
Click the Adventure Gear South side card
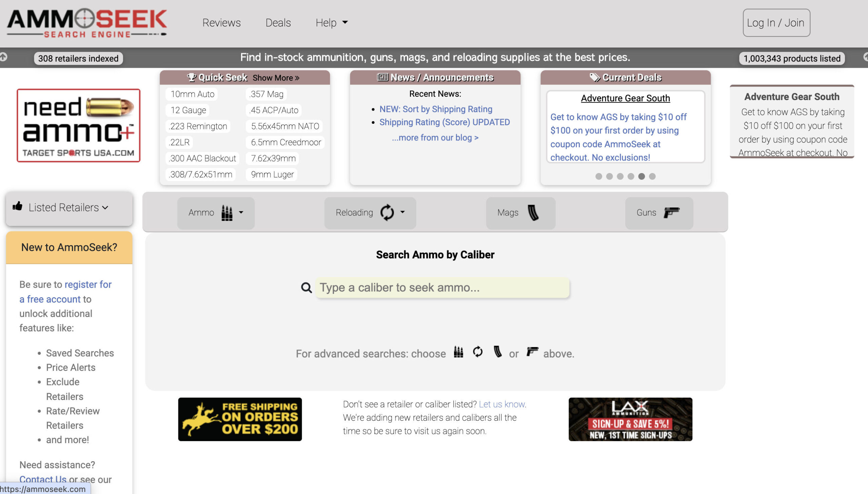[x=792, y=121]
